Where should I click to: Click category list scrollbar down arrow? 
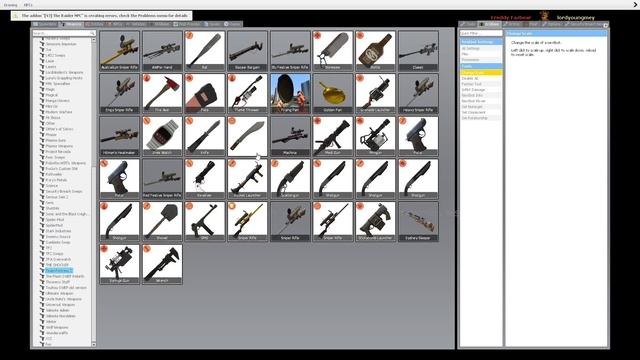[x=94, y=344]
